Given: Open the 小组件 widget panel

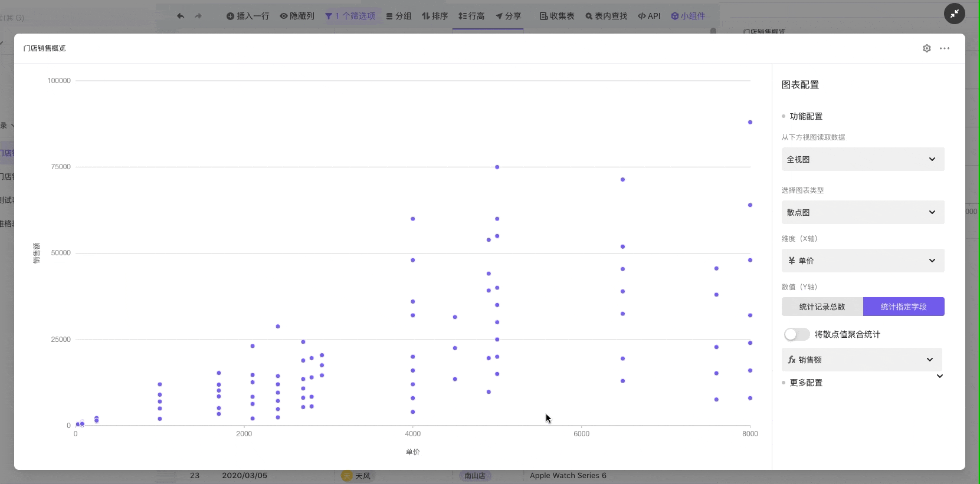Looking at the screenshot, I should pyautogui.click(x=688, y=16).
